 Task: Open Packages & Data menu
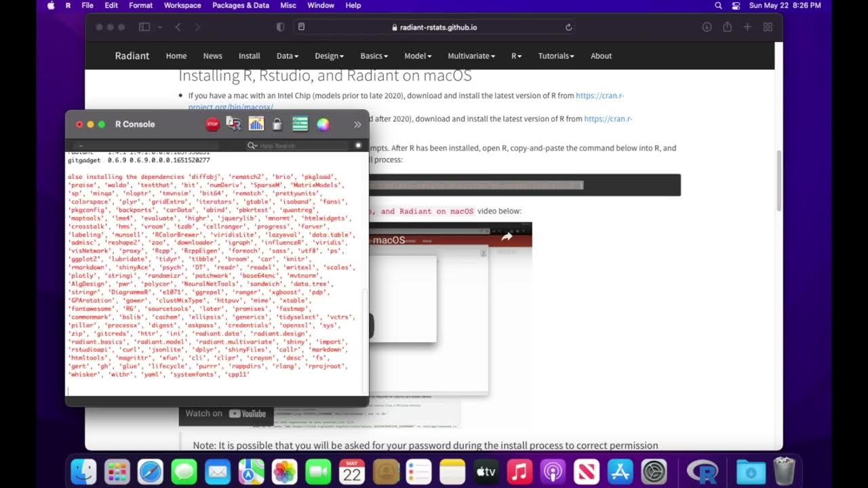tap(241, 5)
